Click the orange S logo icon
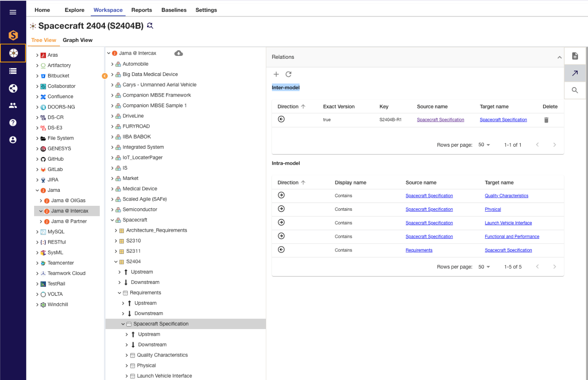This screenshot has width=588, height=380. (13, 35)
